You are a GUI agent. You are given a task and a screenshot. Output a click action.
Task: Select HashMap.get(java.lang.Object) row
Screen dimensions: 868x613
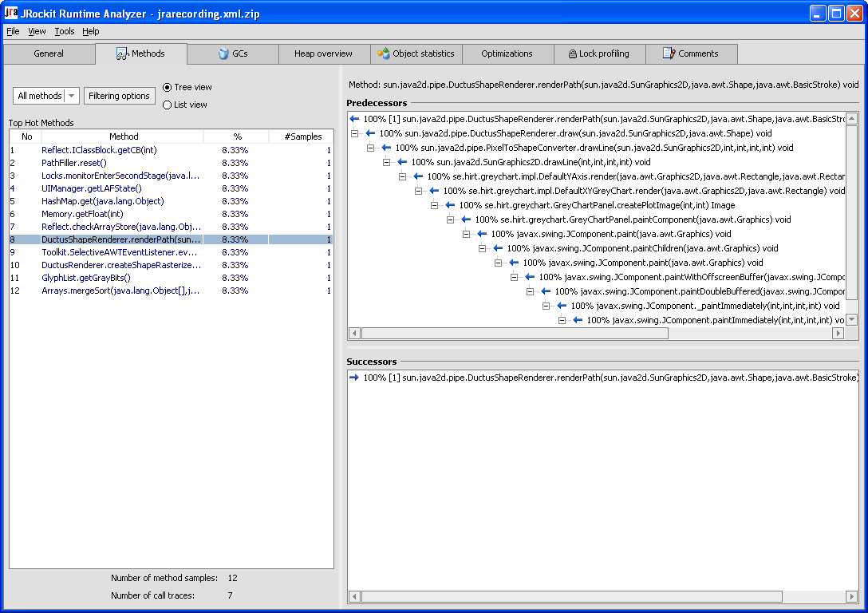point(171,201)
